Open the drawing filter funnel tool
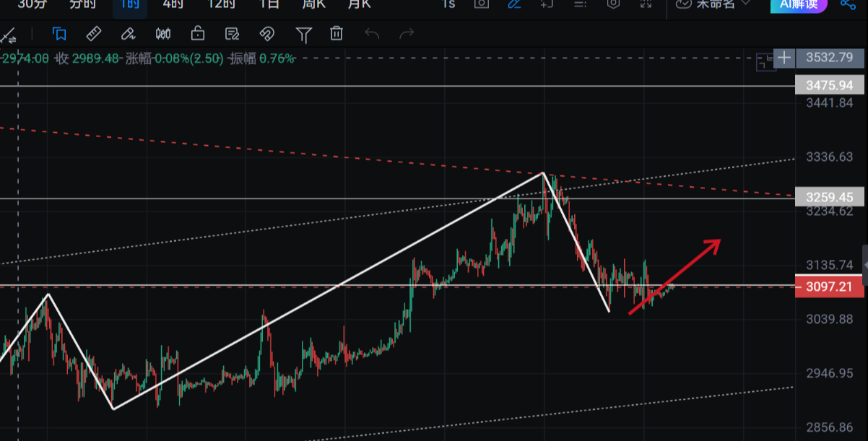 (x=303, y=33)
